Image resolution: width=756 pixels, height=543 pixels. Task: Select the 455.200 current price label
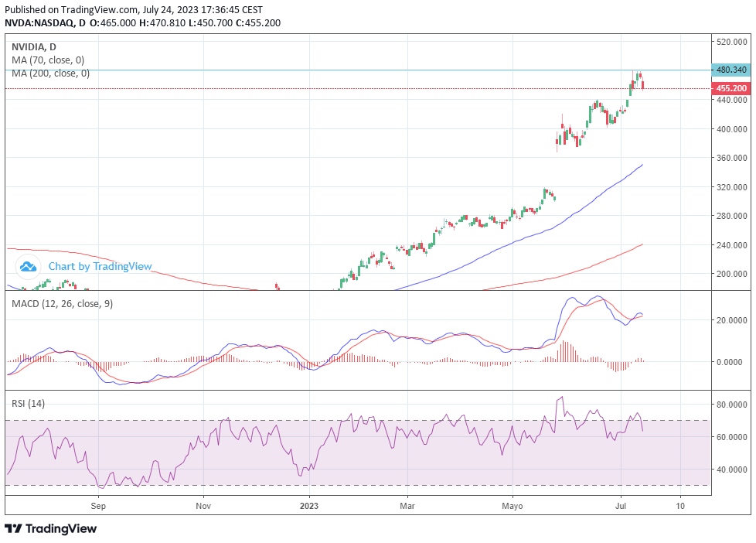click(x=731, y=88)
